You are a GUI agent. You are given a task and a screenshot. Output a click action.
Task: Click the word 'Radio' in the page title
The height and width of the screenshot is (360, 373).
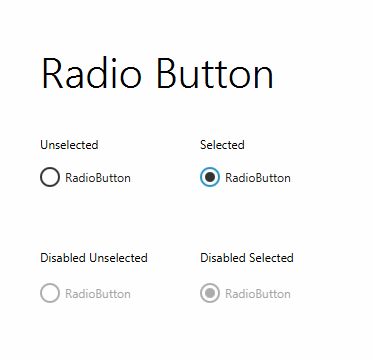91,73
